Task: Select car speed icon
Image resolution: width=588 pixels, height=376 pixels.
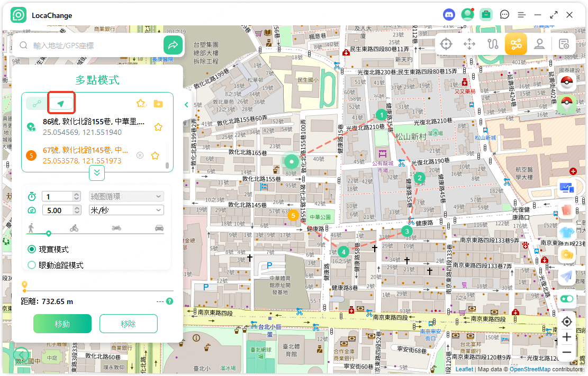Action: (x=159, y=227)
